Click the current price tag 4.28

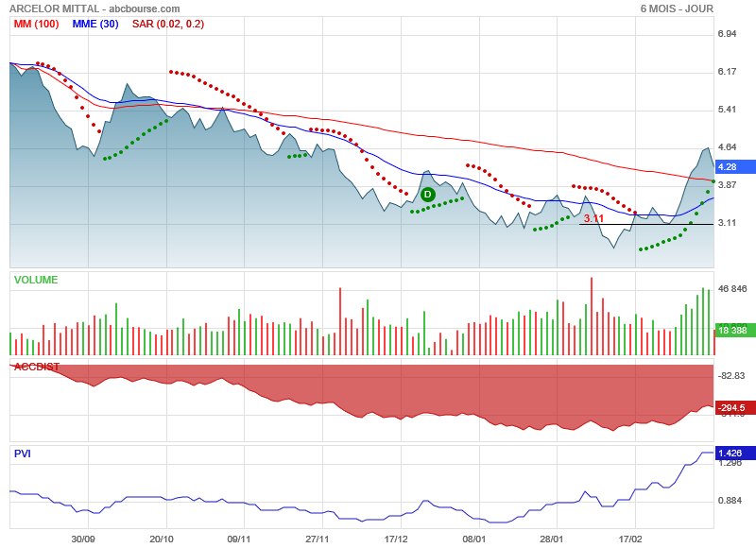tap(735, 166)
